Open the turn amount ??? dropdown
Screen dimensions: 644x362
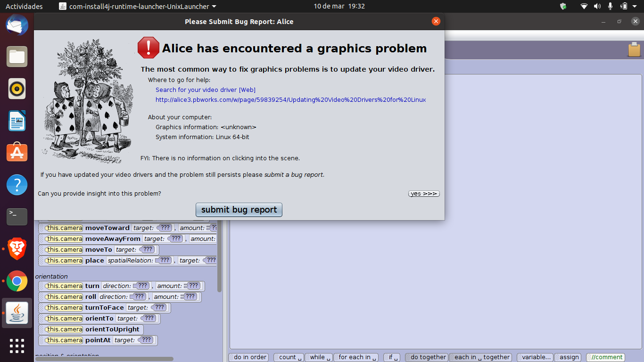(x=193, y=286)
